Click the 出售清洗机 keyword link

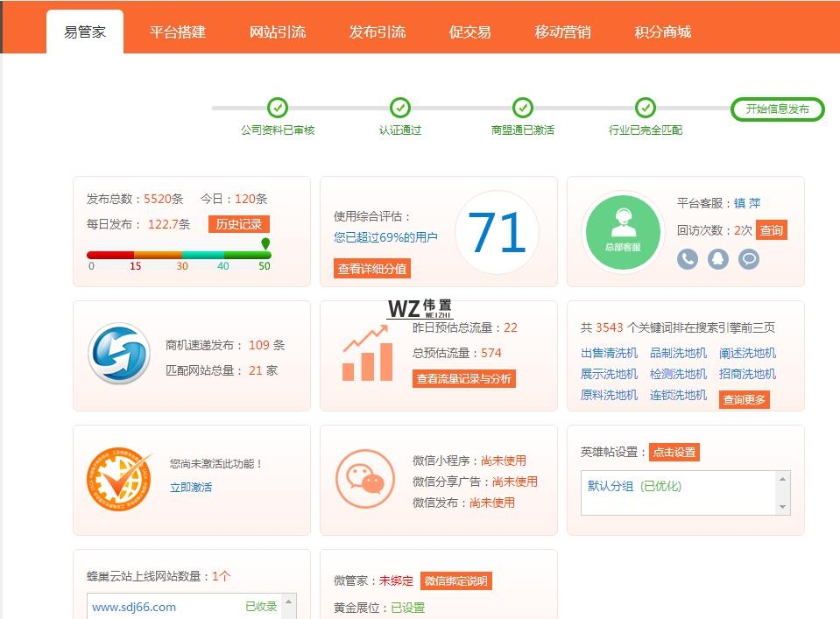coord(609,353)
